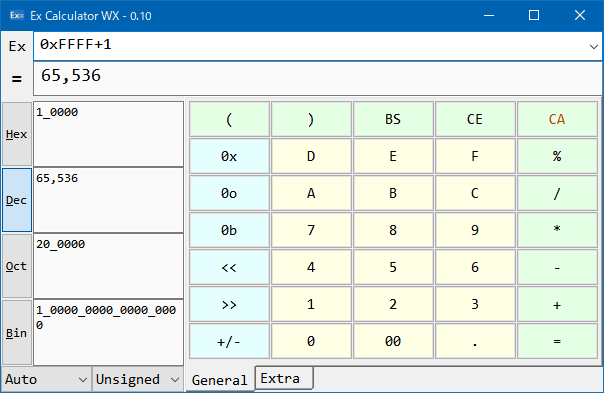Screen dimensions: 604x393
Task: Insert the 0x hex prefix
Action: 229,156
